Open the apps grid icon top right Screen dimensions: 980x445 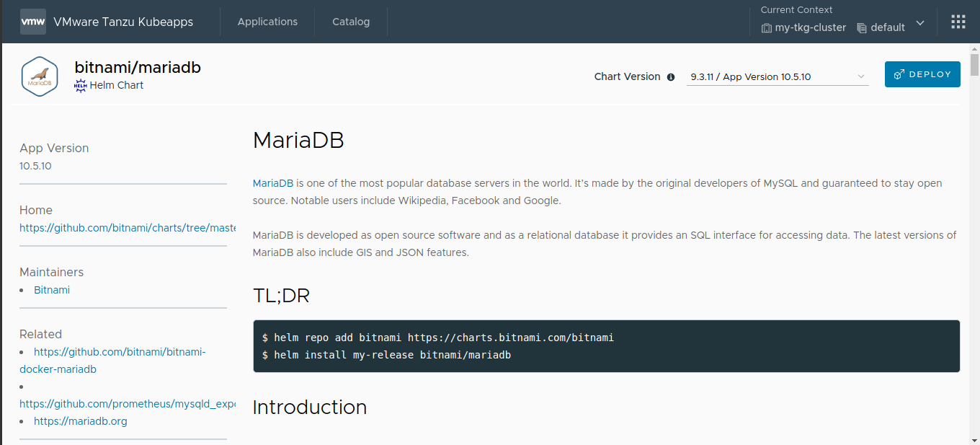pyautogui.click(x=958, y=21)
